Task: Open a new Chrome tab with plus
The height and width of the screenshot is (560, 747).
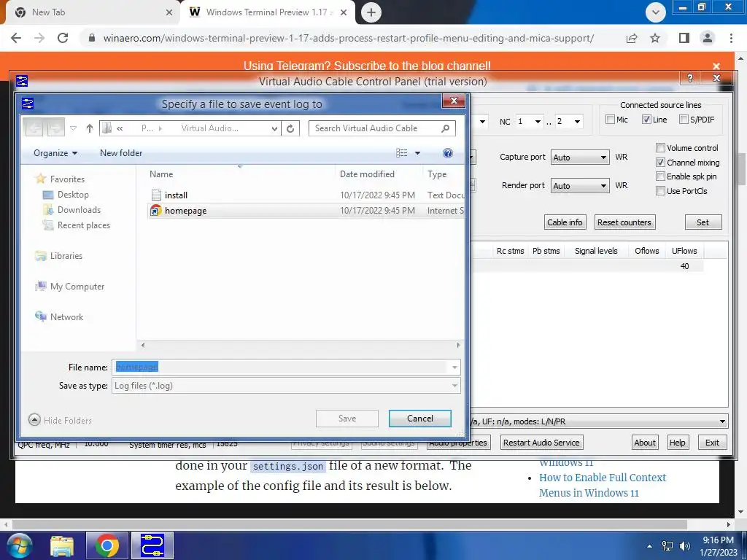Action: [x=371, y=12]
